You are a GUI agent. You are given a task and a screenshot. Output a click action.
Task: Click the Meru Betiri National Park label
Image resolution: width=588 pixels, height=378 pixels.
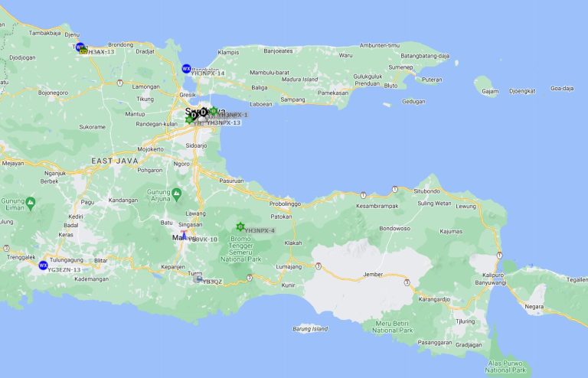pyautogui.click(x=394, y=327)
